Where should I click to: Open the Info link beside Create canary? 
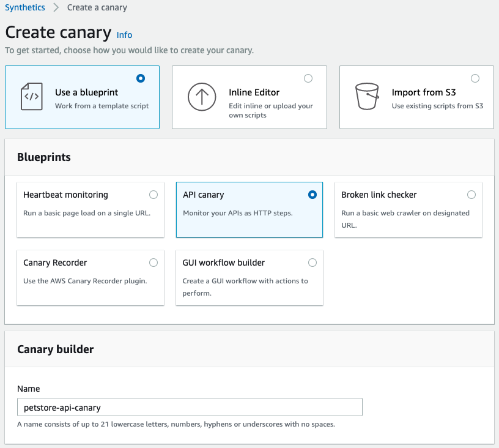pyautogui.click(x=124, y=35)
